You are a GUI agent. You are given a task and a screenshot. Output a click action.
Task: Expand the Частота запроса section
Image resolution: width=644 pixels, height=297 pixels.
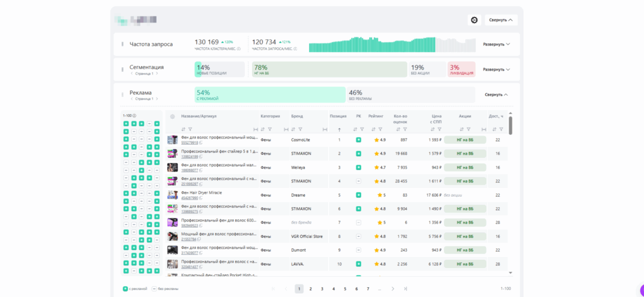click(x=496, y=44)
